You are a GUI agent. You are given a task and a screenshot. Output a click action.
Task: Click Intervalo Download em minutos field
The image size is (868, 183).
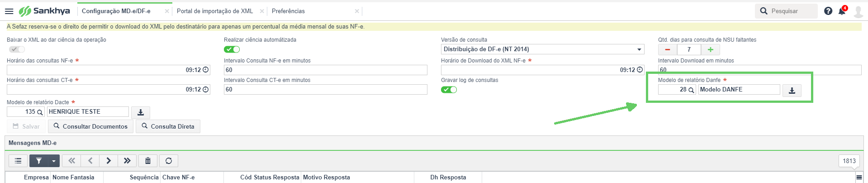[760, 70]
